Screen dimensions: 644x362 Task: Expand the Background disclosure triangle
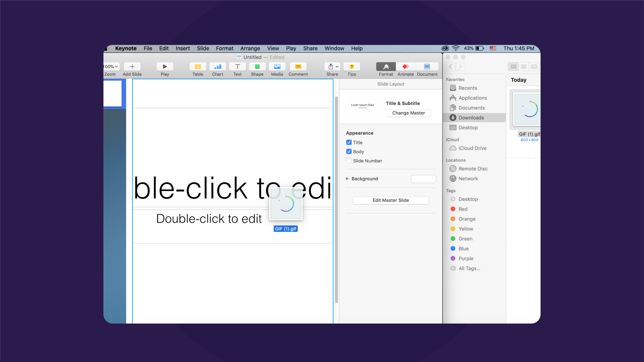click(x=347, y=178)
